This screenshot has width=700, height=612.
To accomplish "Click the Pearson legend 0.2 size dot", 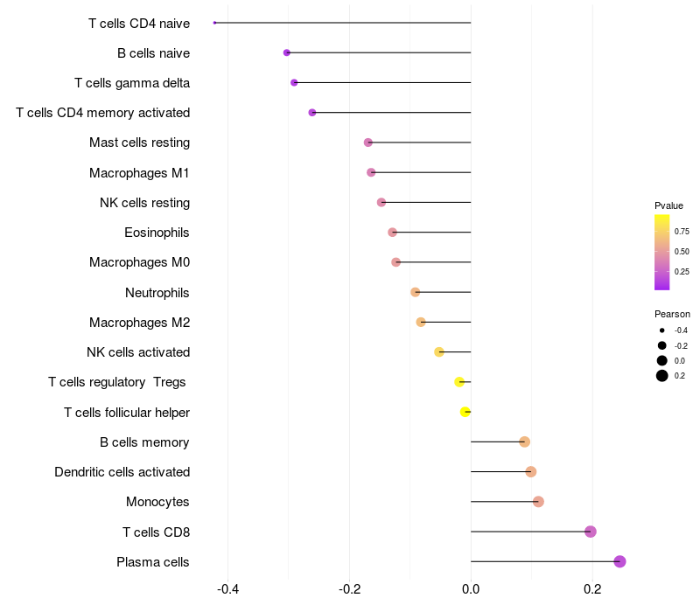I will click(x=661, y=376).
